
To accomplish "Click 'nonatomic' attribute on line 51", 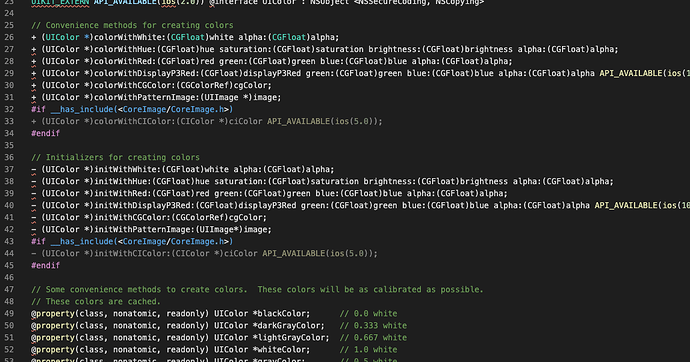I will (135, 337).
